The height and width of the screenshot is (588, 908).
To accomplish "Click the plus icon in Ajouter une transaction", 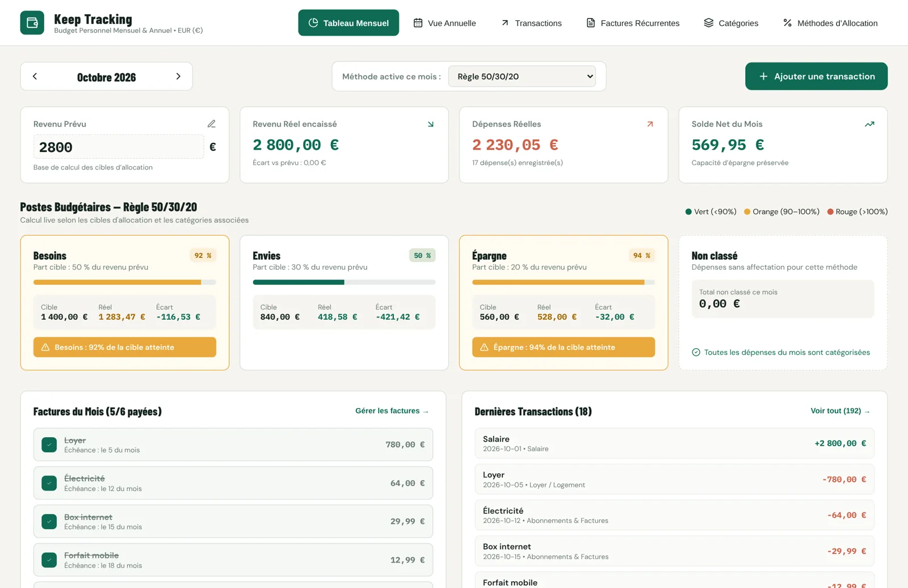I will coord(763,76).
